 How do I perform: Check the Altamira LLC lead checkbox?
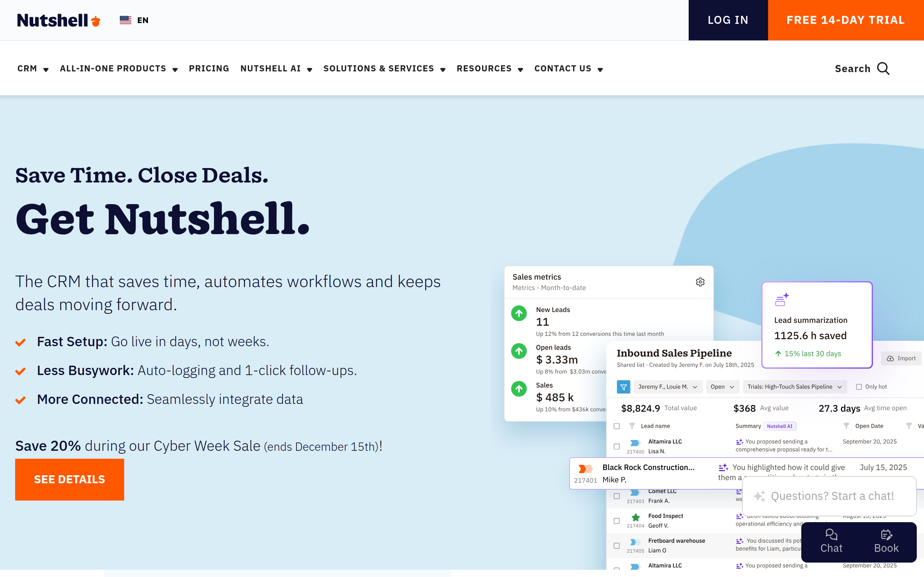pyautogui.click(x=616, y=446)
